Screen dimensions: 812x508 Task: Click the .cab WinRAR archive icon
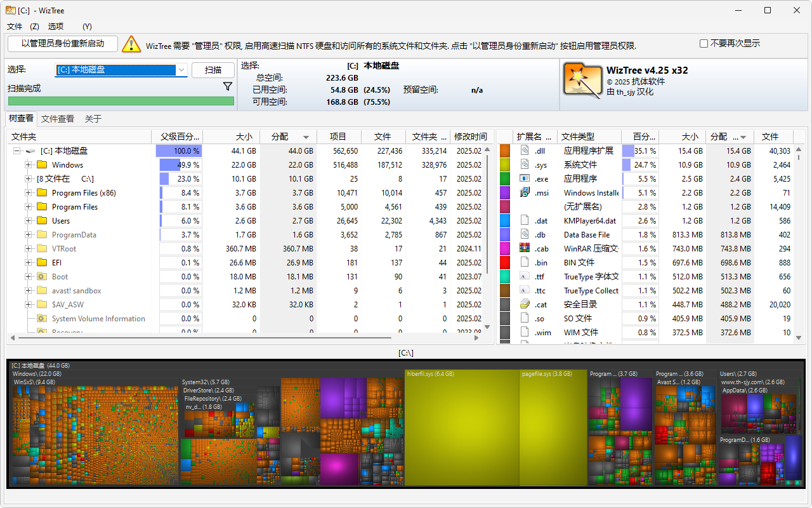click(525, 248)
